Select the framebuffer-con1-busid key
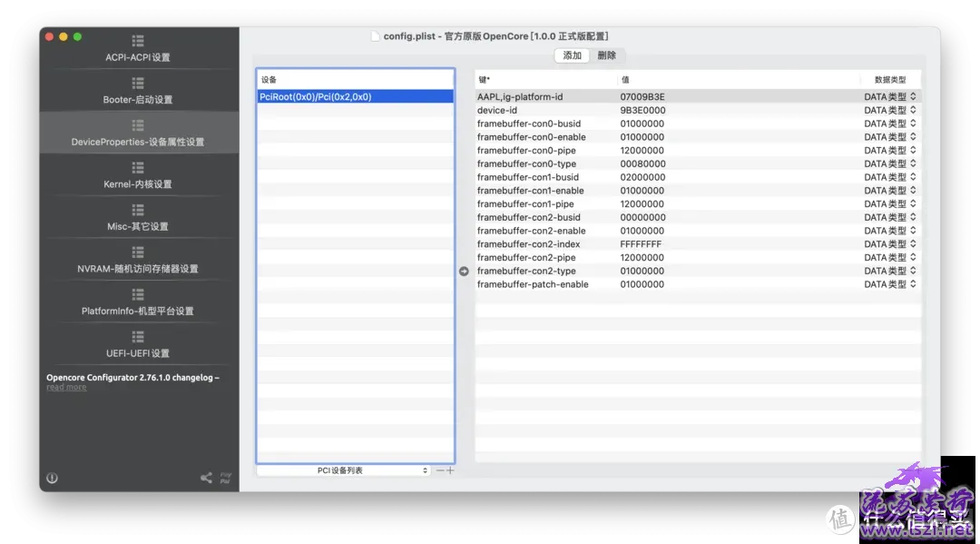This screenshot has height=544, width=980. click(x=527, y=178)
